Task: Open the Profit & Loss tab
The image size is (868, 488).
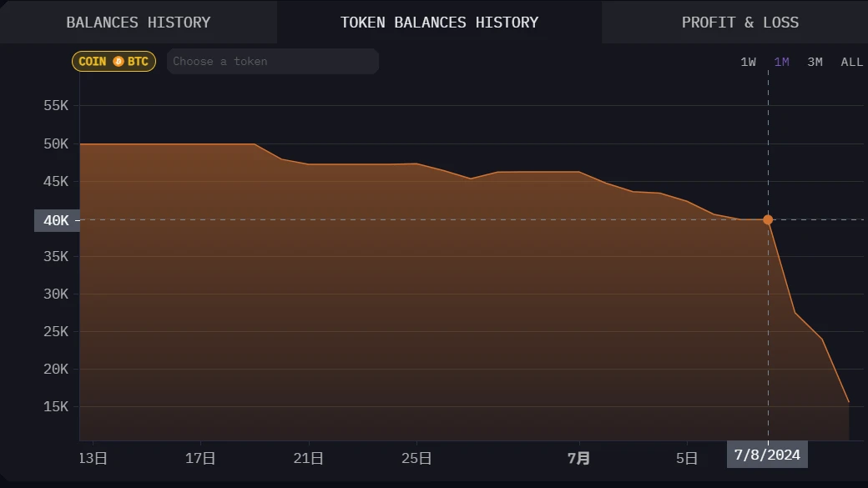Action: (739, 23)
